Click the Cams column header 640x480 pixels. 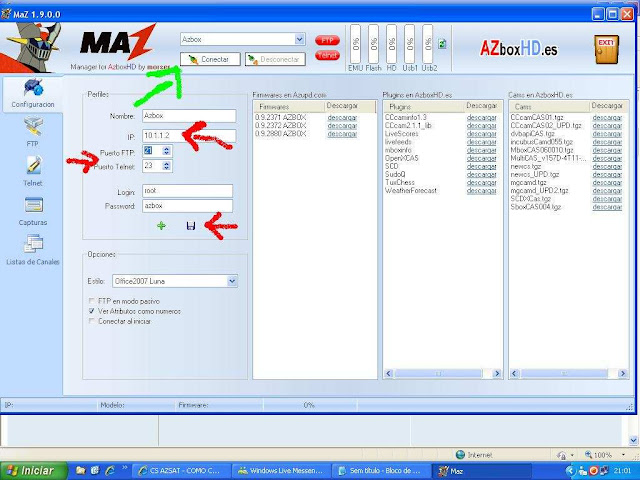click(x=550, y=107)
